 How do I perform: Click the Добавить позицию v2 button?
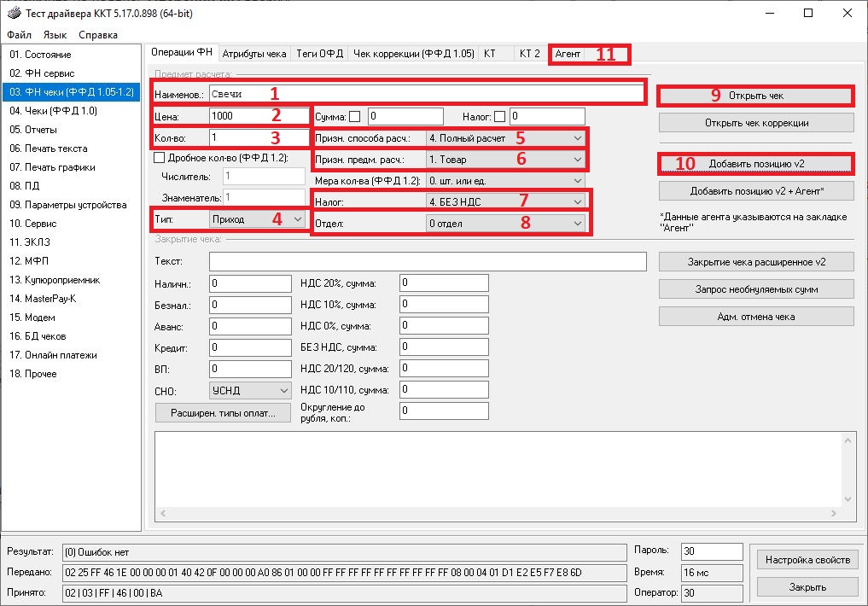pos(756,162)
